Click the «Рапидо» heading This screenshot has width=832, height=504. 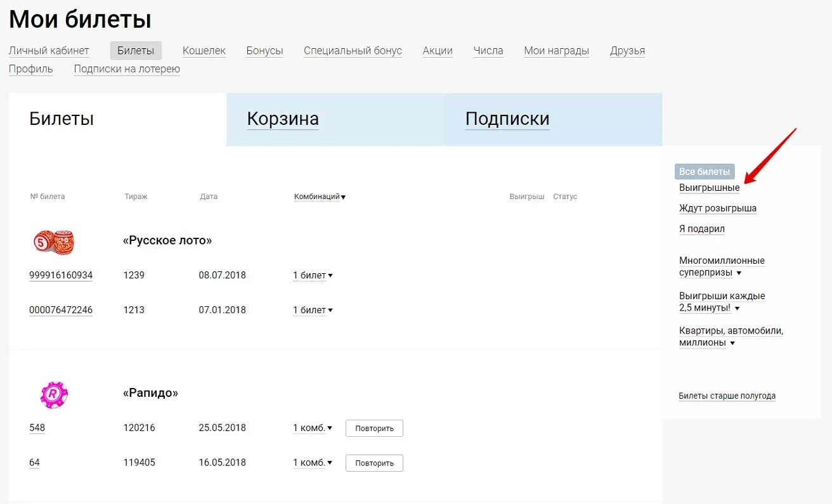point(150,393)
